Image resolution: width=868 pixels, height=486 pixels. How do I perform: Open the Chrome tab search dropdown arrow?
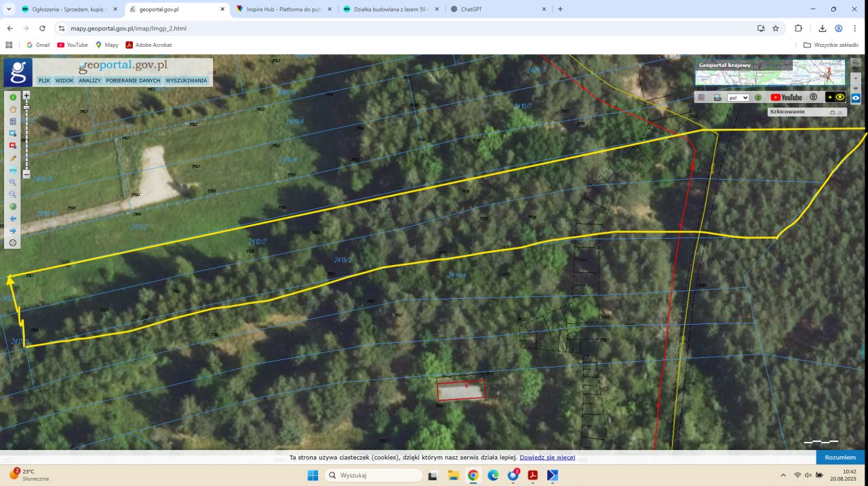[9, 9]
